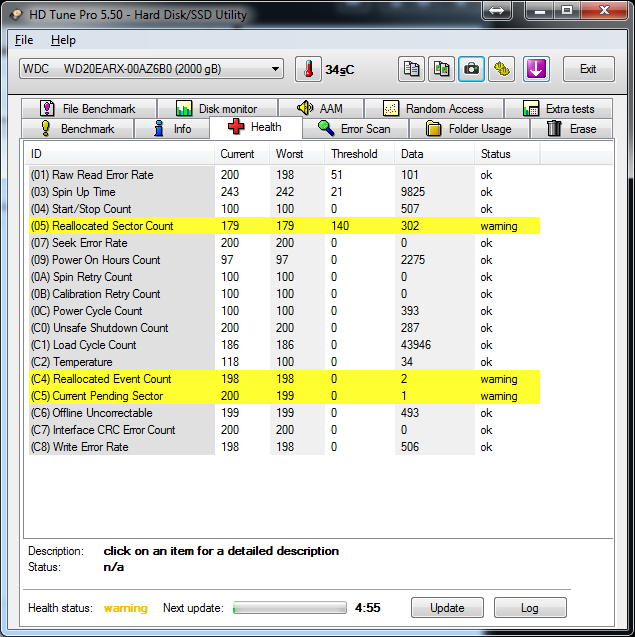
Task: Click the Next update progress bar
Action: coord(290,608)
